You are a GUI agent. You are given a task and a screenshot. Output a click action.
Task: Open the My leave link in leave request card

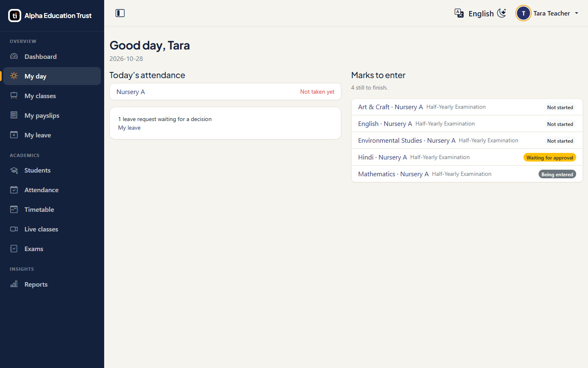point(129,128)
